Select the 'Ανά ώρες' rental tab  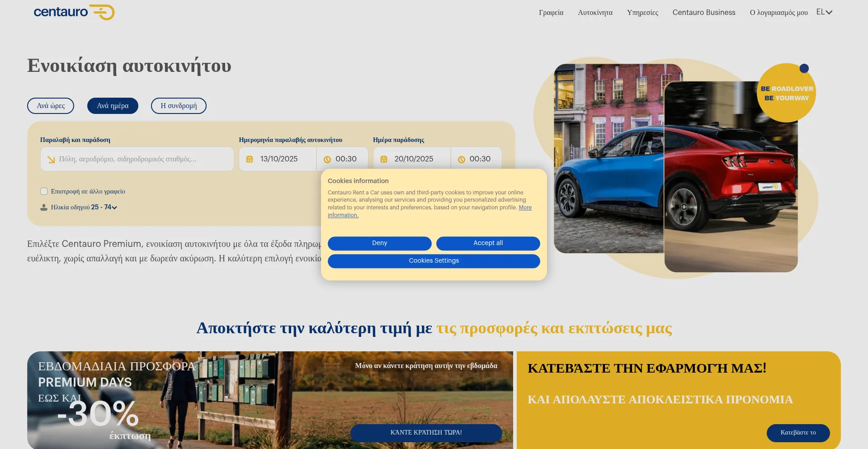pos(51,106)
